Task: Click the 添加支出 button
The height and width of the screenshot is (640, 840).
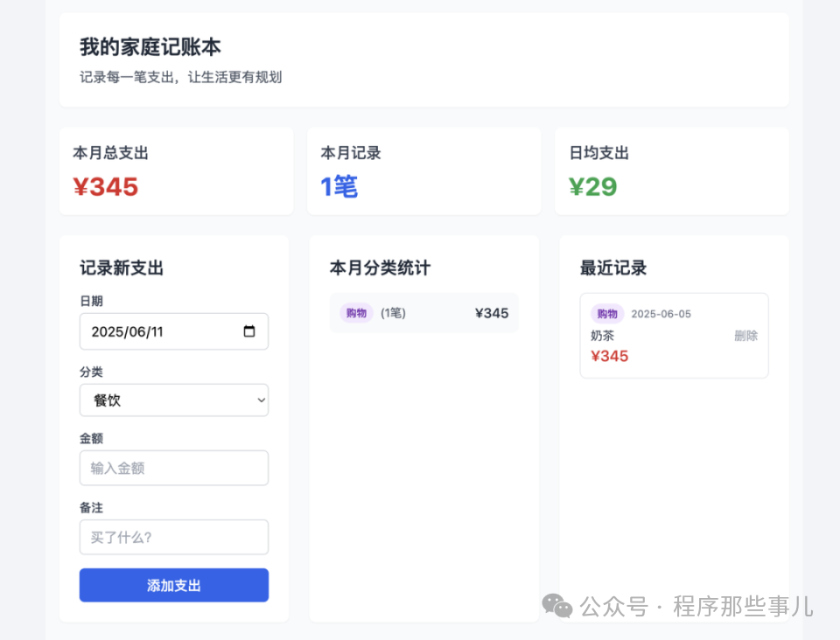Action: [x=173, y=585]
